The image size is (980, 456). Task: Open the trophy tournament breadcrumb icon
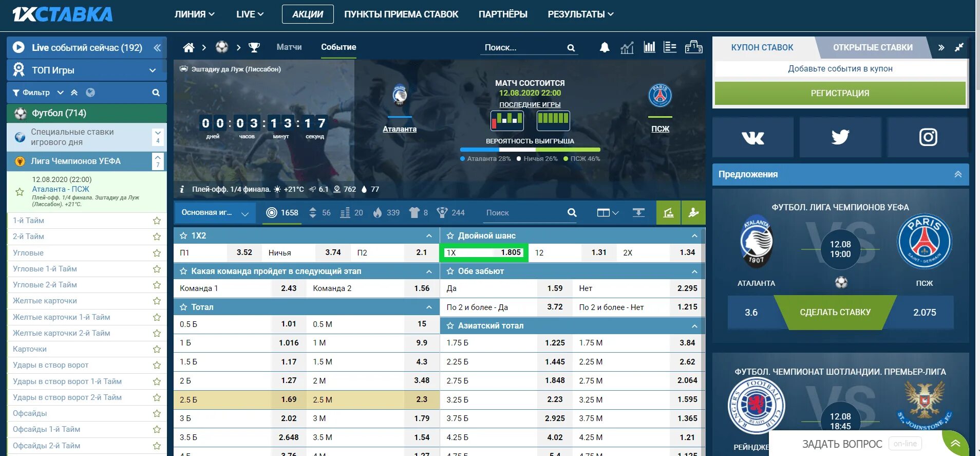click(x=254, y=47)
